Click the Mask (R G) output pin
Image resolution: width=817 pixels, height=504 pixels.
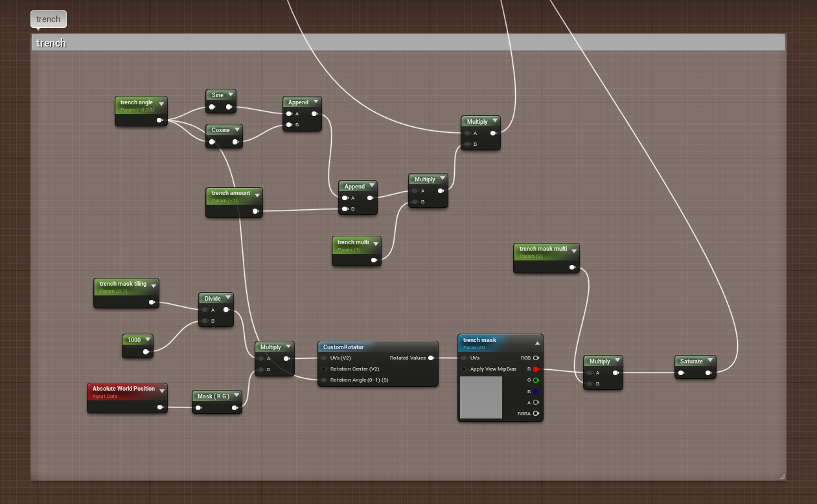tap(235, 408)
